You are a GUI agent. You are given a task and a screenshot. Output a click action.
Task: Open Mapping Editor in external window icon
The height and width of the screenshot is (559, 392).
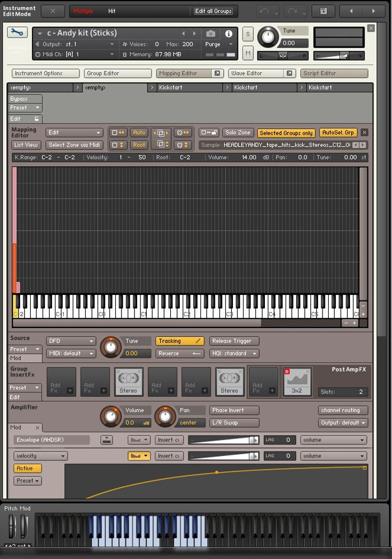point(217,73)
